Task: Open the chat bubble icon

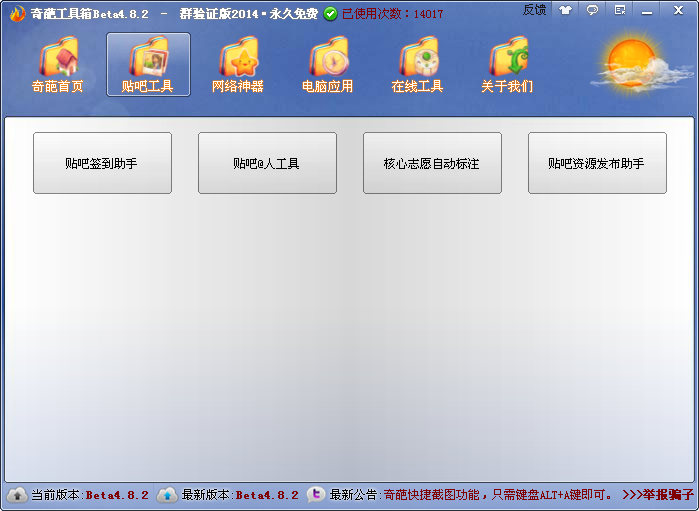Action: pos(592,10)
